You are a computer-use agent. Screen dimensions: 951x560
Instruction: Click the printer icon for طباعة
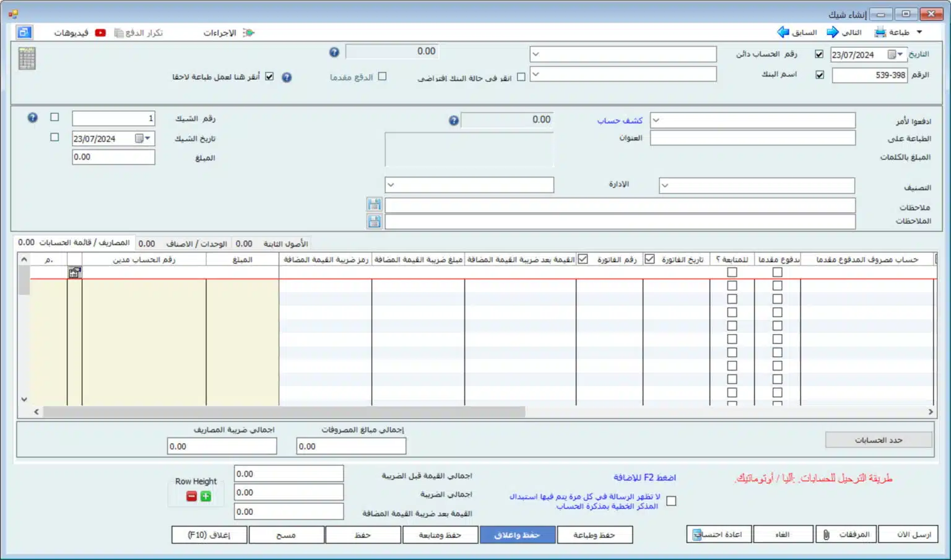coord(880,33)
